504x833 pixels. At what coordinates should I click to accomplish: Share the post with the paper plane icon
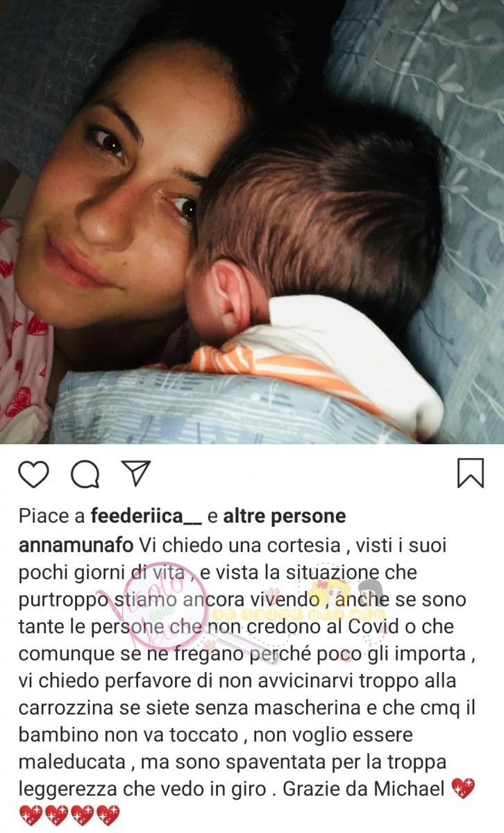[136, 473]
